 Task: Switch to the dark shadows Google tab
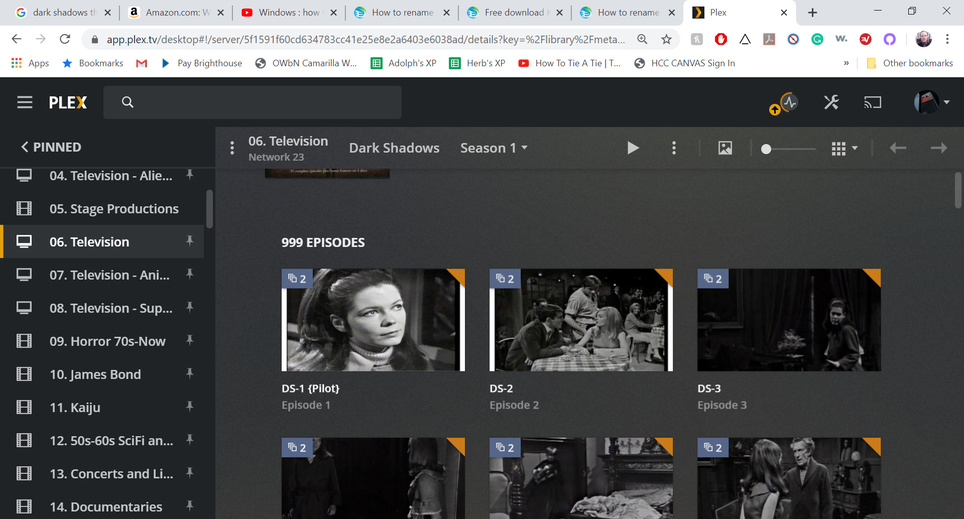coord(63,12)
